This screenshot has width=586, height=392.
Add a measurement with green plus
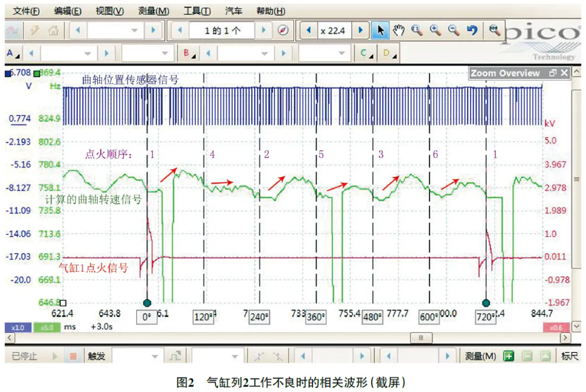click(508, 356)
